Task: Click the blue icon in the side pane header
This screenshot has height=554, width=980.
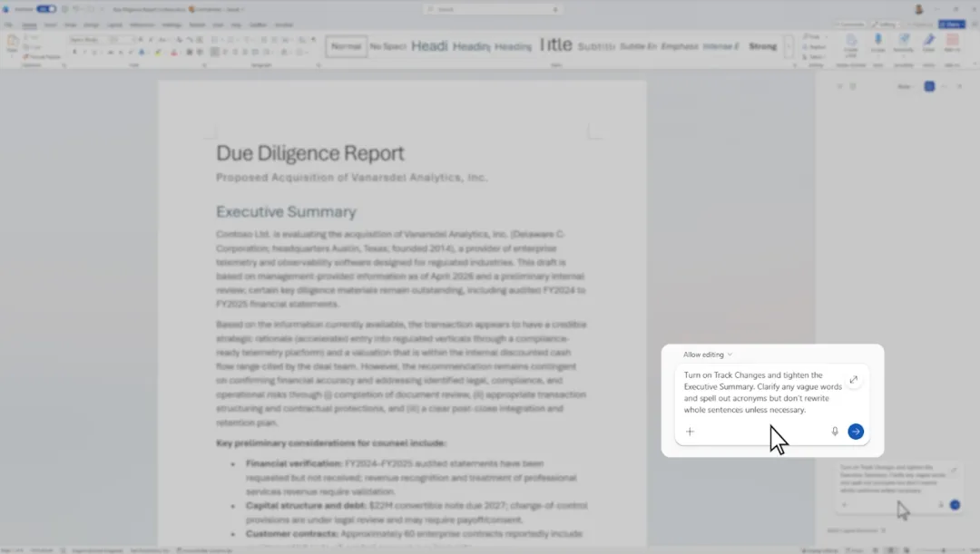Action: click(x=929, y=86)
